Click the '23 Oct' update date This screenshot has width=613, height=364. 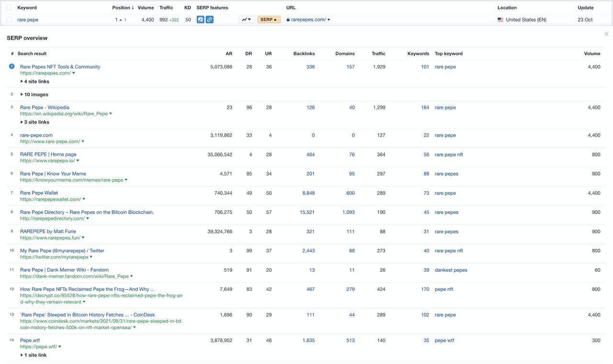pyautogui.click(x=585, y=20)
